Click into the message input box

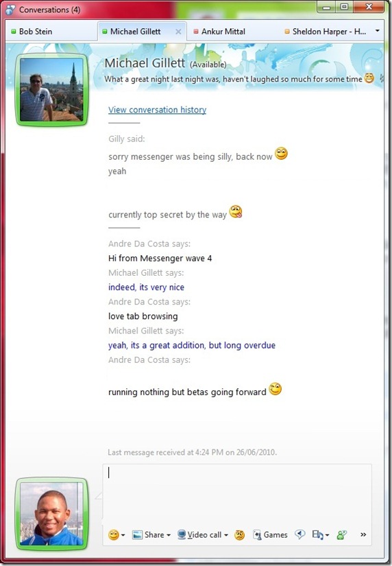237,493
